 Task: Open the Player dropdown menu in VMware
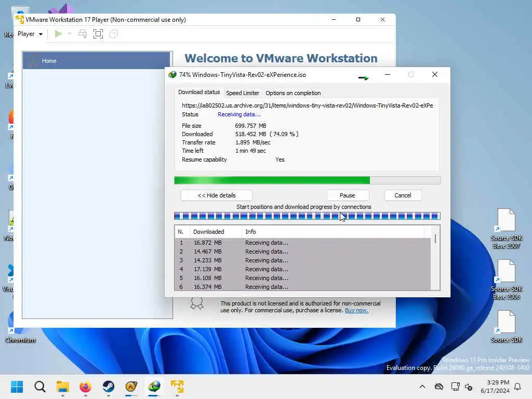coord(30,34)
